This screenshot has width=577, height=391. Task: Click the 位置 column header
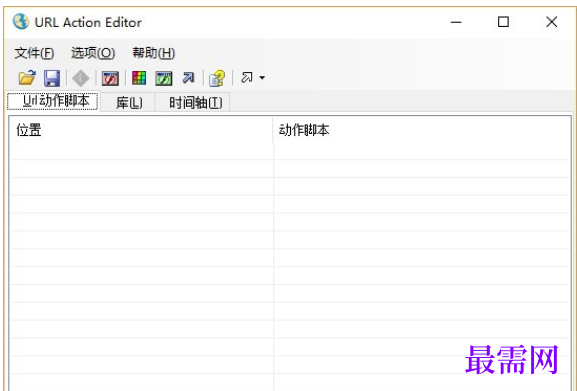[141, 130]
